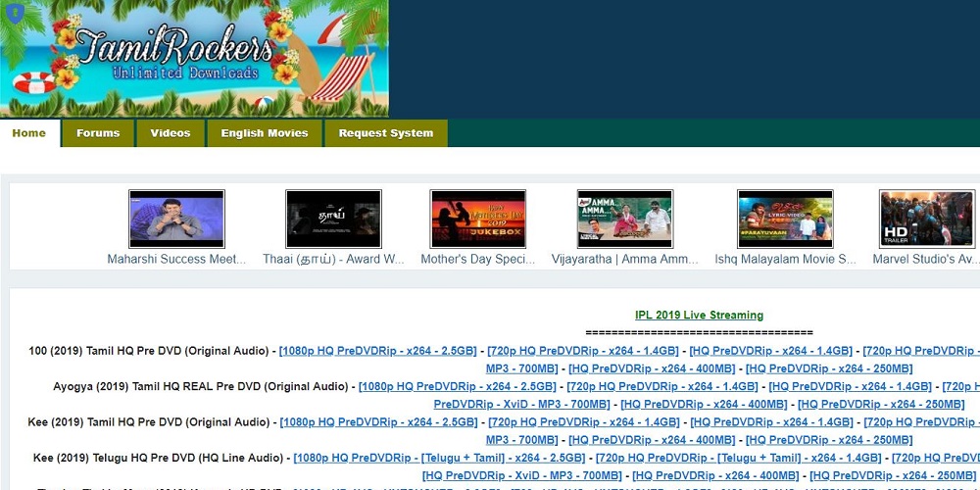
Task: Open the Thaai Award video thumbnail
Action: pos(333,219)
